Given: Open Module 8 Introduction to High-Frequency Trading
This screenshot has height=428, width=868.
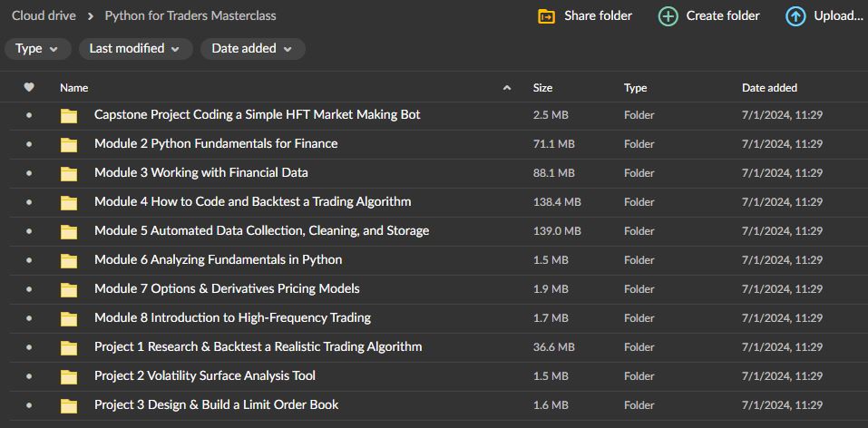Looking at the screenshot, I should 232,318.
